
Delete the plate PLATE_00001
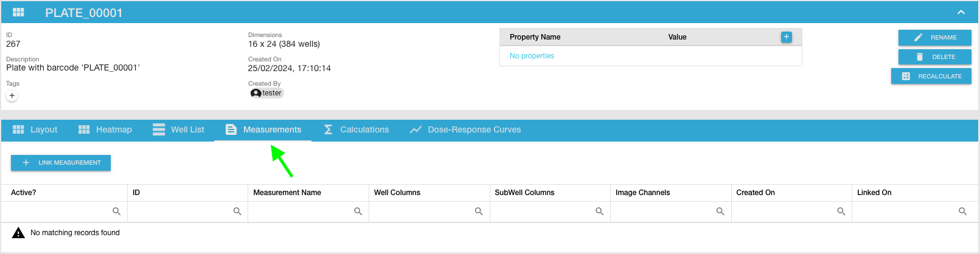934,57
